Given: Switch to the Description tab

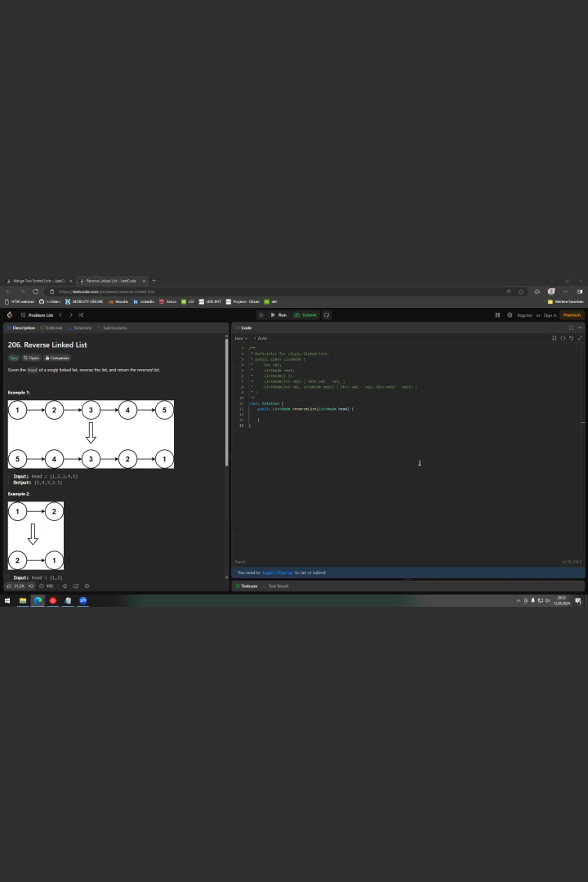Looking at the screenshot, I should [20, 328].
